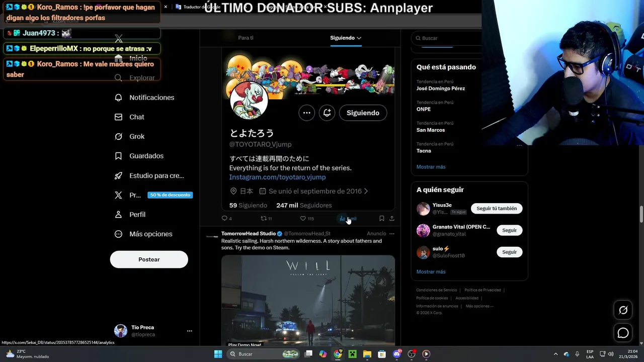Click Yisus3e avatar in A quién seguir
This screenshot has width=644, height=362.
pos(423,209)
